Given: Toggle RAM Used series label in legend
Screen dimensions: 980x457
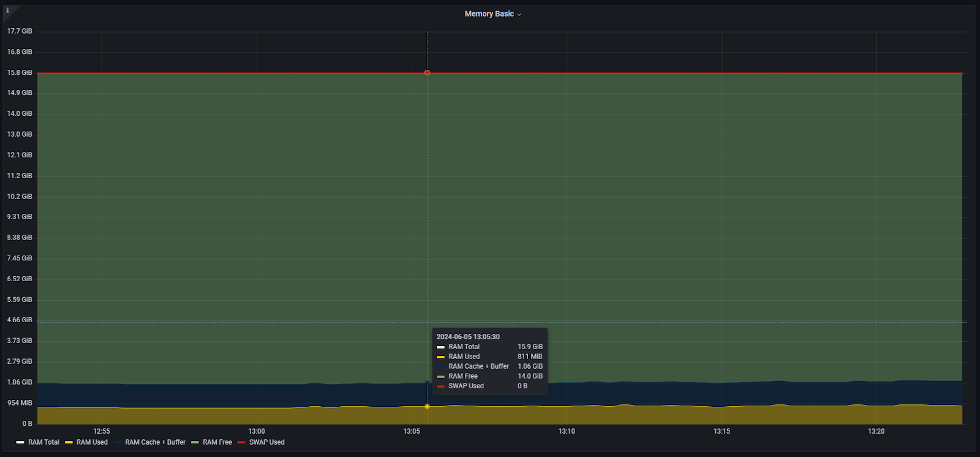Looking at the screenshot, I should pos(92,442).
